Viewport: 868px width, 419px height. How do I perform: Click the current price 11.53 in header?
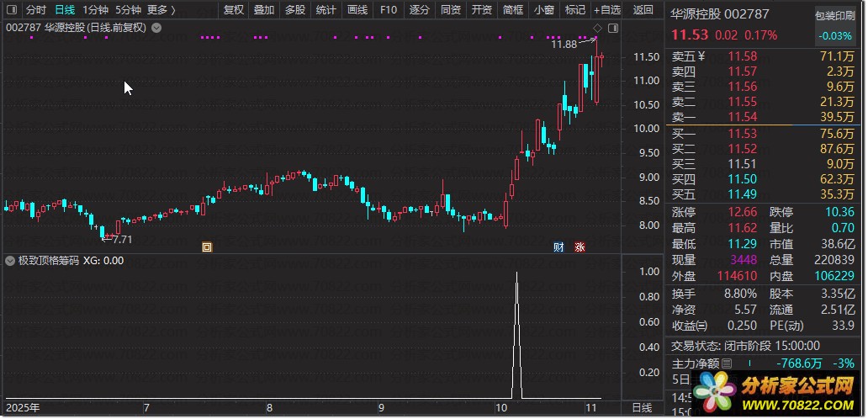tap(690, 35)
